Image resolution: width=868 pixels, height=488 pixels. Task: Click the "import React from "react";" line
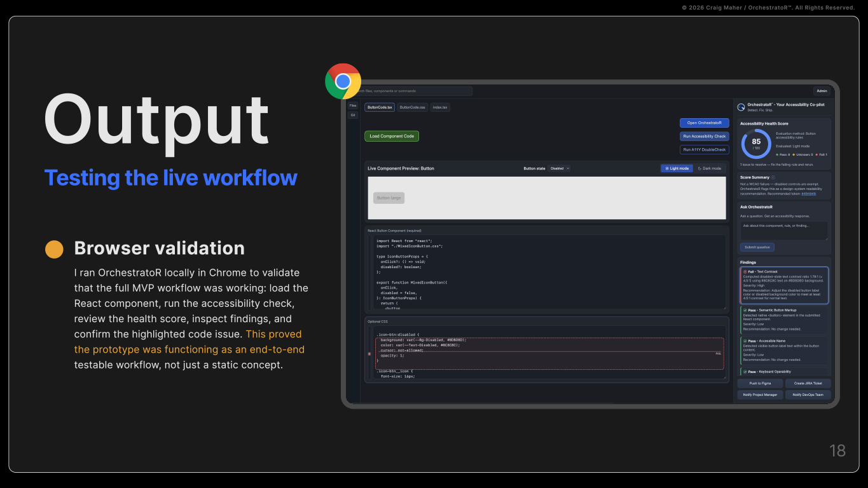point(404,241)
